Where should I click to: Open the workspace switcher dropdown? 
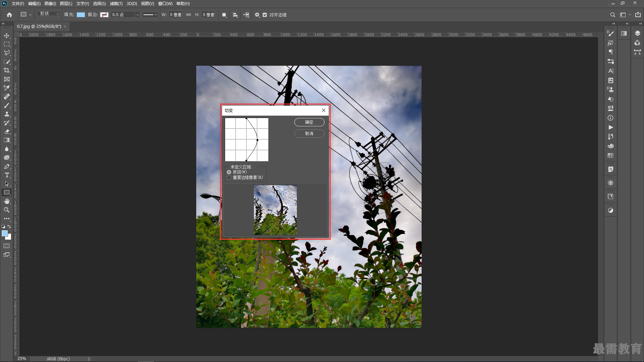(x=626, y=15)
